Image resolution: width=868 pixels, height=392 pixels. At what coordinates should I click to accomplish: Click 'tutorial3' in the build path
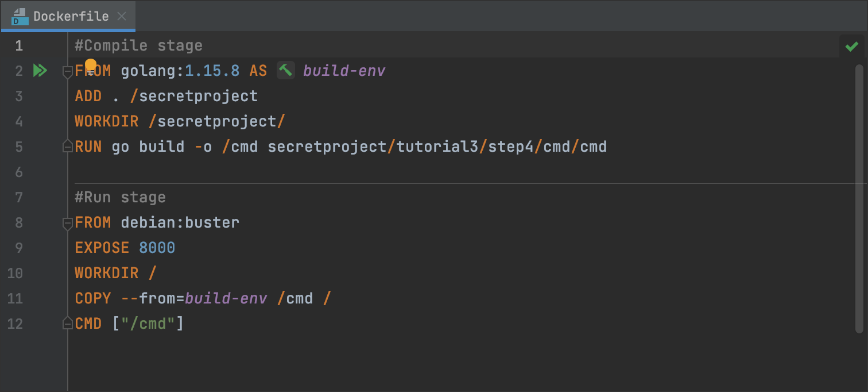(437, 147)
